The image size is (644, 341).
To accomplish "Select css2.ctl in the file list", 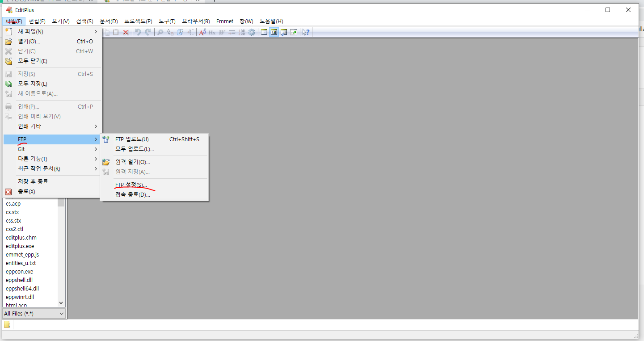I will click(15, 229).
